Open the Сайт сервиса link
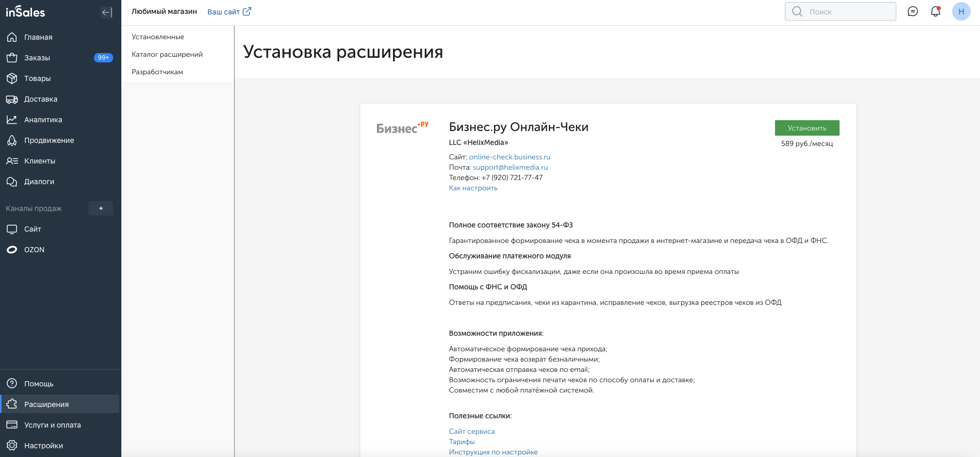Image resolution: width=980 pixels, height=457 pixels. 472,431
